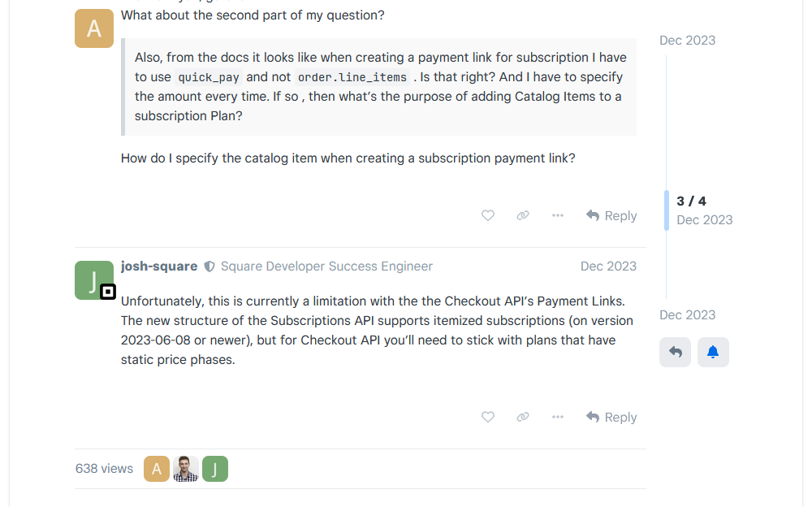
Task: Open orange A participant avatar near views
Action: 157,469
